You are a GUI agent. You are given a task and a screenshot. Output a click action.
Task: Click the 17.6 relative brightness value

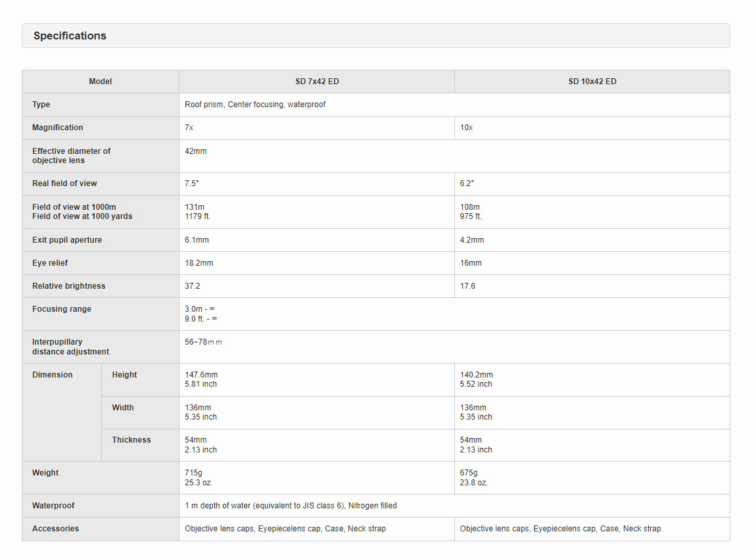[467, 286]
